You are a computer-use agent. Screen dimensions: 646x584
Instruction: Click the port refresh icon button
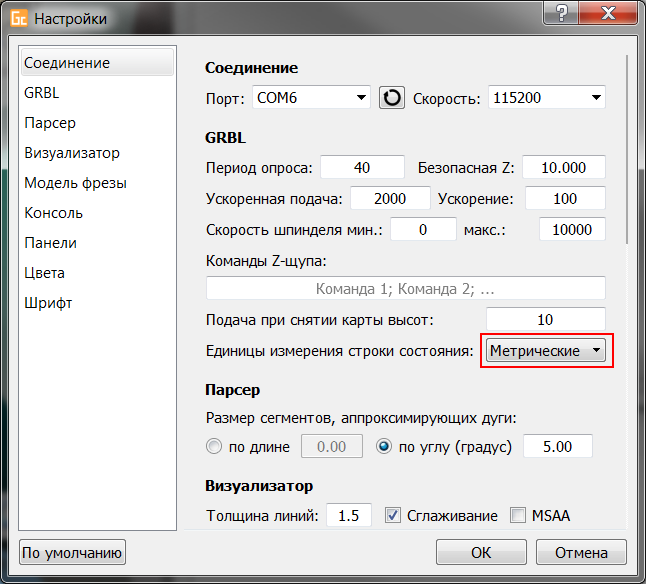(391, 98)
